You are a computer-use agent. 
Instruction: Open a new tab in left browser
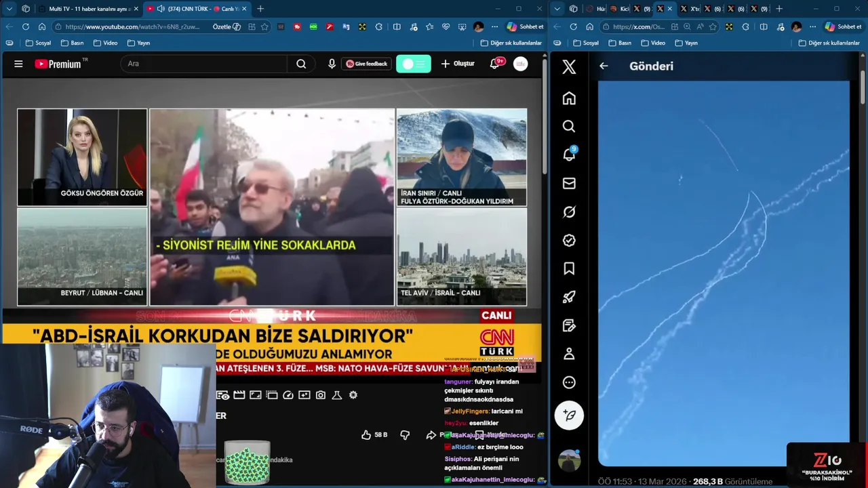point(260,9)
